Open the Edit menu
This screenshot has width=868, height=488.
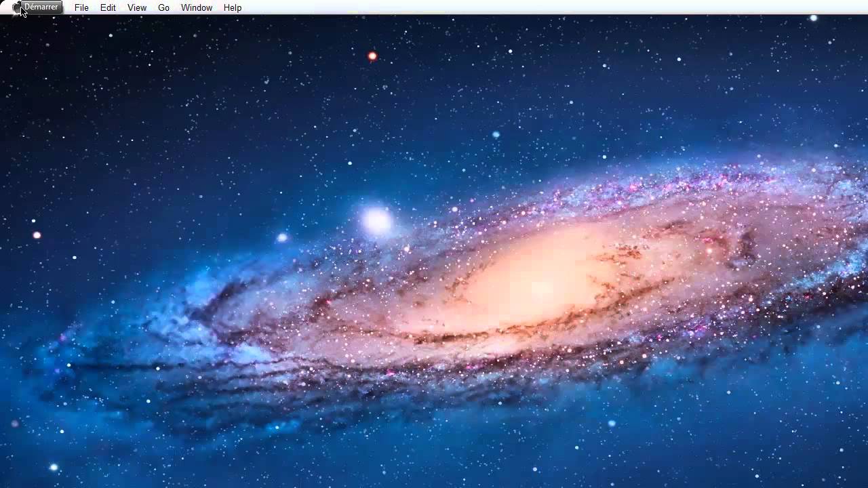[108, 7]
